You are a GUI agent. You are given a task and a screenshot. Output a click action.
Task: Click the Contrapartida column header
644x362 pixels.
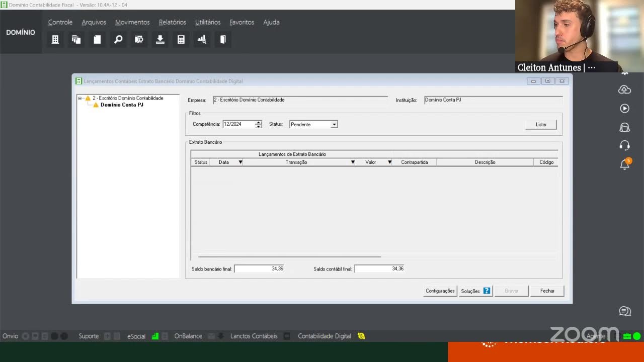415,162
